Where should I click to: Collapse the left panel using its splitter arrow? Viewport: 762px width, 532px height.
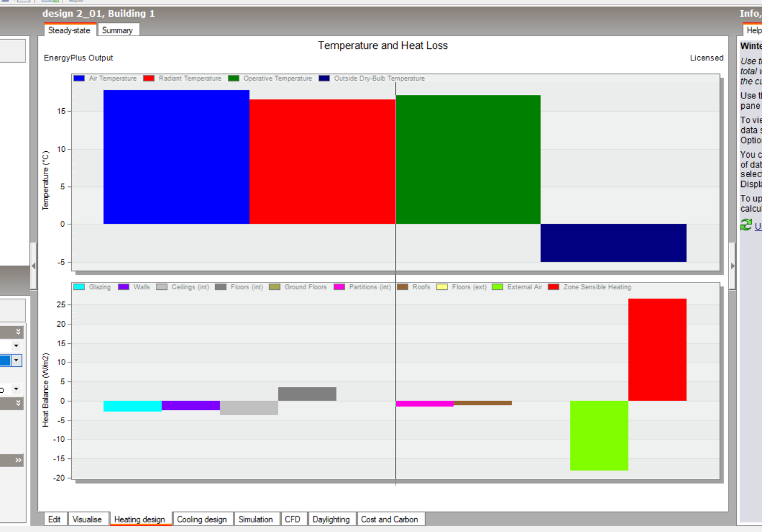pyautogui.click(x=33, y=266)
